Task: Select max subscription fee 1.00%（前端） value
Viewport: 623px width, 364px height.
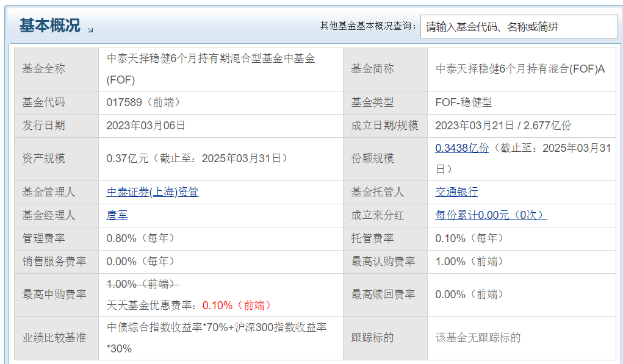Action: click(x=470, y=262)
